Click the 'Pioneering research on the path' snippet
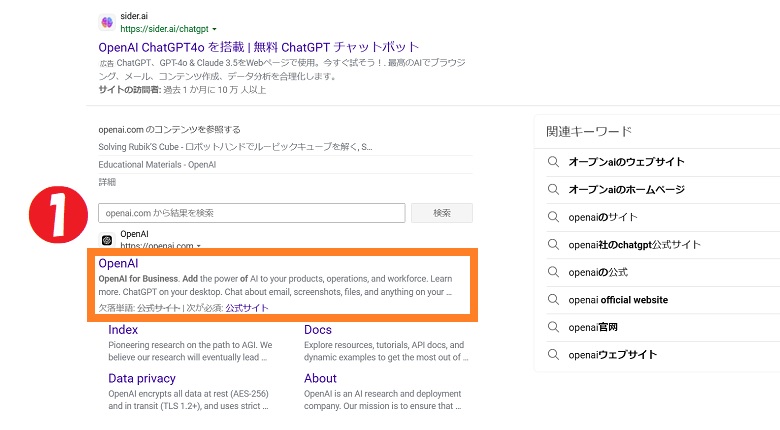 190,351
